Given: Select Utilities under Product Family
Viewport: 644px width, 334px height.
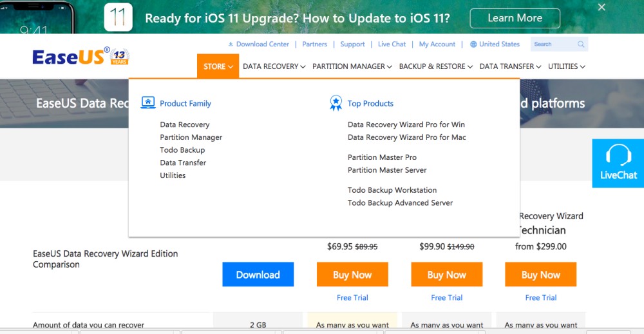Looking at the screenshot, I should pos(173,175).
